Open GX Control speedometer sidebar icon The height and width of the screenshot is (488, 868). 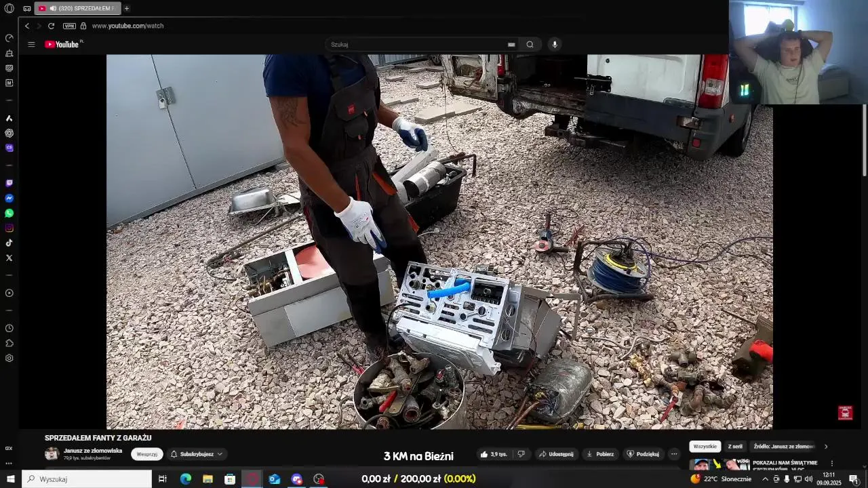9,38
